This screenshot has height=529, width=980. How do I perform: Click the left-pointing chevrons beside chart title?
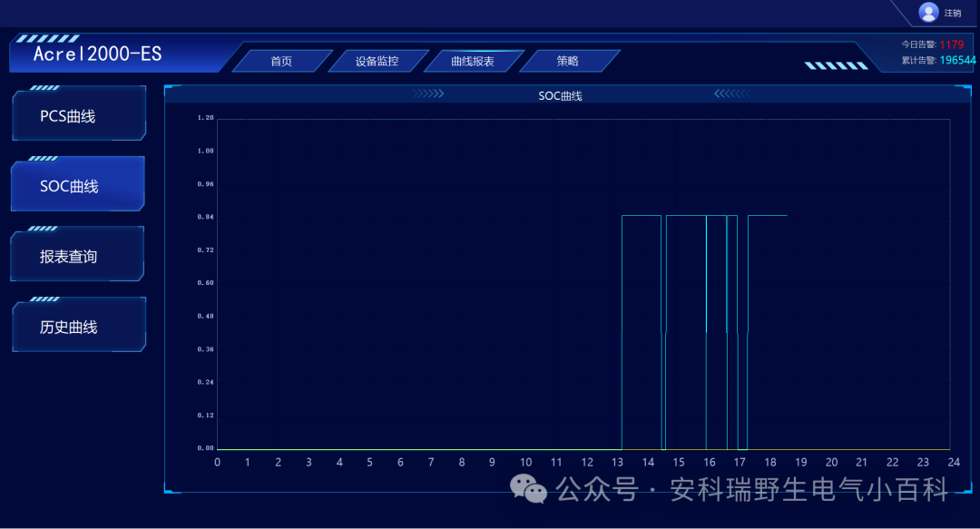731,93
